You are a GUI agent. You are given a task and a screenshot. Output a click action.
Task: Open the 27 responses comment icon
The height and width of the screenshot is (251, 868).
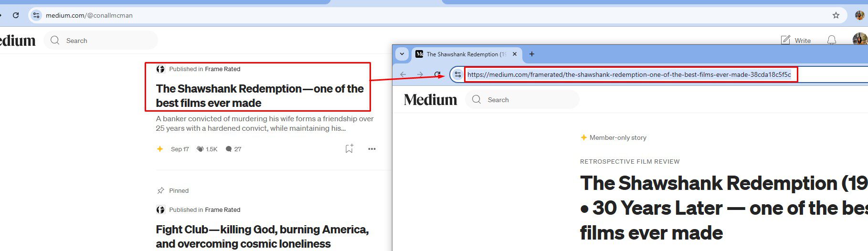229,149
